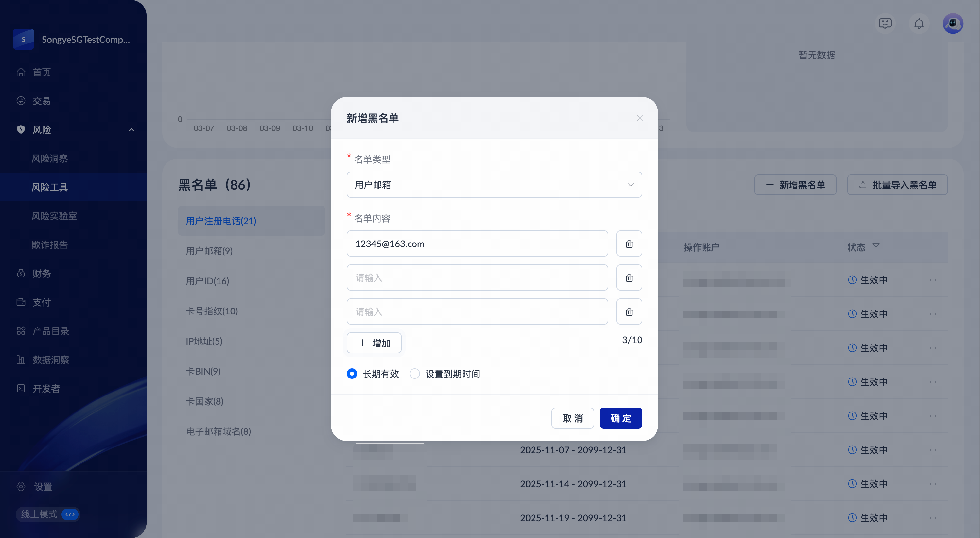Click the 增加 button to add a row
This screenshot has width=980, height=538.
pyautogui.click(x=374, y=343)
